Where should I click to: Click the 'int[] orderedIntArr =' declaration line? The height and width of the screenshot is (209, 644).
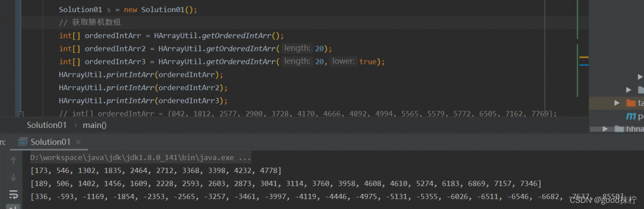click(172, 36)
